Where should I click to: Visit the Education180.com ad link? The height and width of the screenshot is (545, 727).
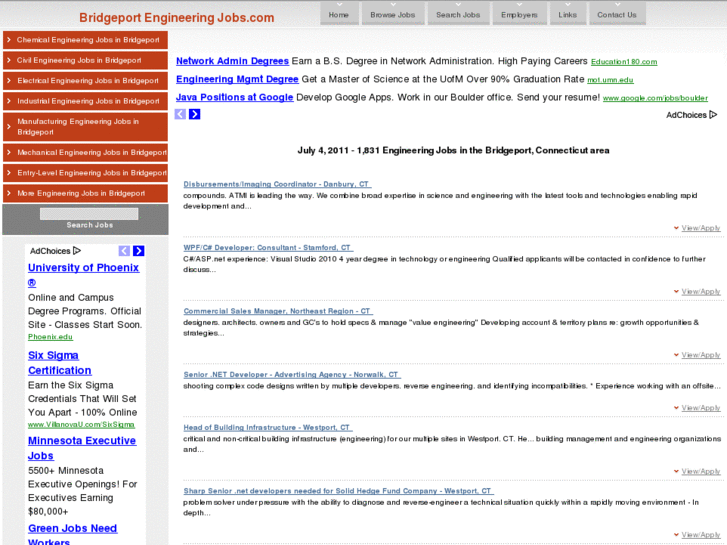coord(624,62)
